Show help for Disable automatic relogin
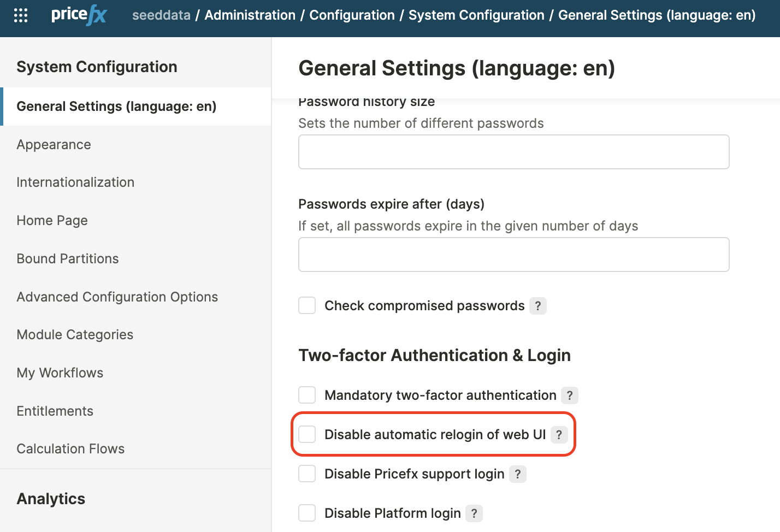The image size is (780, 532). coord(559,435)
